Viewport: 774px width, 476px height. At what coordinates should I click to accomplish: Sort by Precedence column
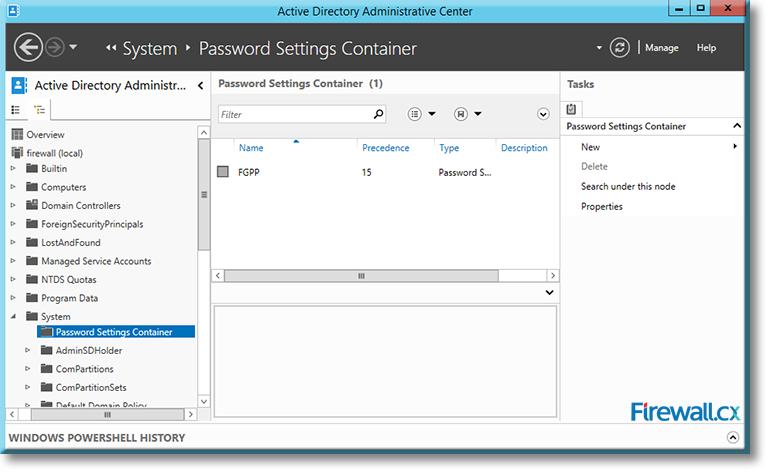pos(386,148)
